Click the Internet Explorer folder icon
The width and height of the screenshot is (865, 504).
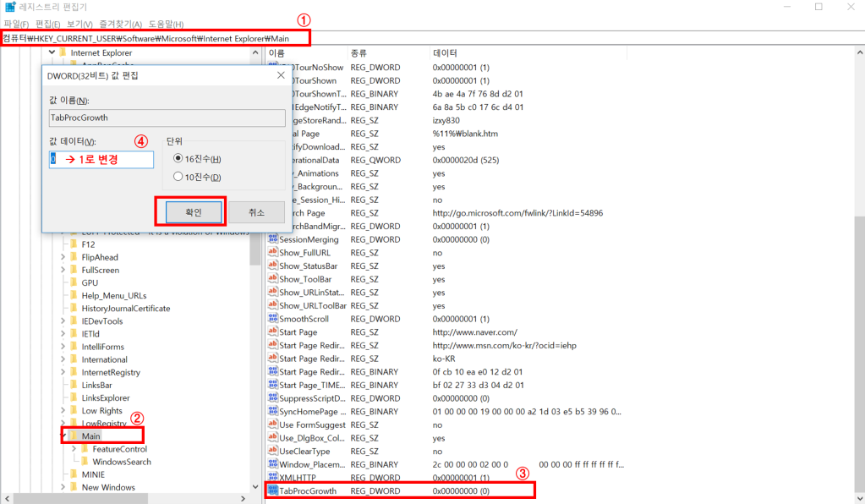click(63, 52)
